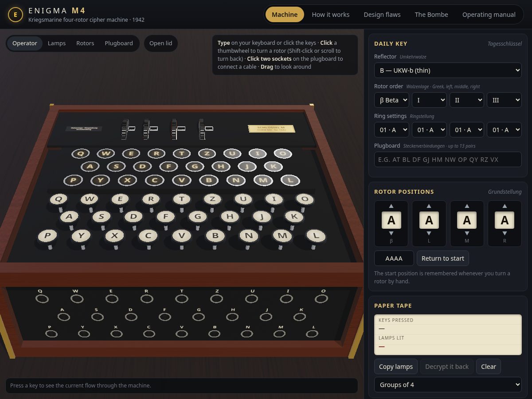Tap the V key on the machine keyboard

click(181, 236)
